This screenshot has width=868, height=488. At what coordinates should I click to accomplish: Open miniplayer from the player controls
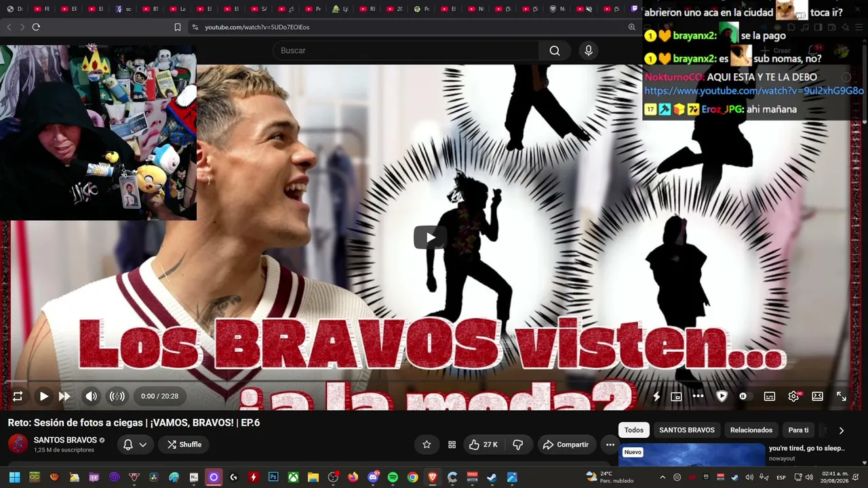pyautogui.click(x=676, y=396)
